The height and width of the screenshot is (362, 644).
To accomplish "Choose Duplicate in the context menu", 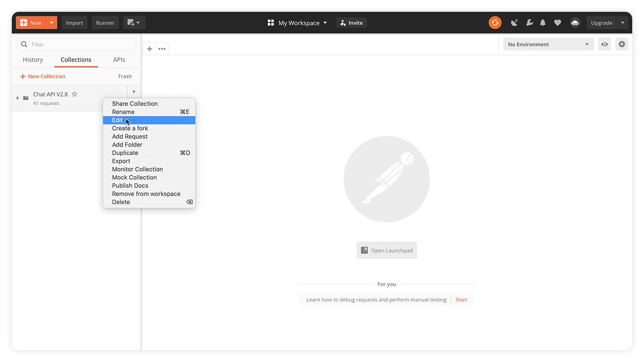I will 149,153.
